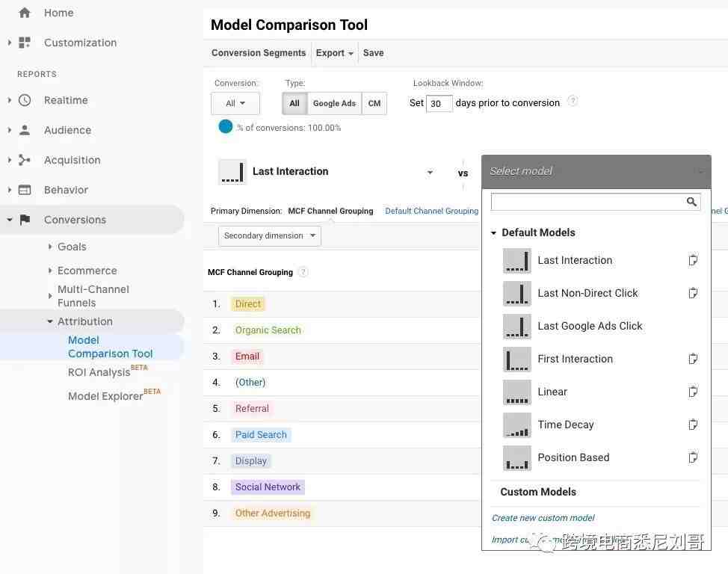Copy the Linear model
728x574 pixels.
pos(693,392)
